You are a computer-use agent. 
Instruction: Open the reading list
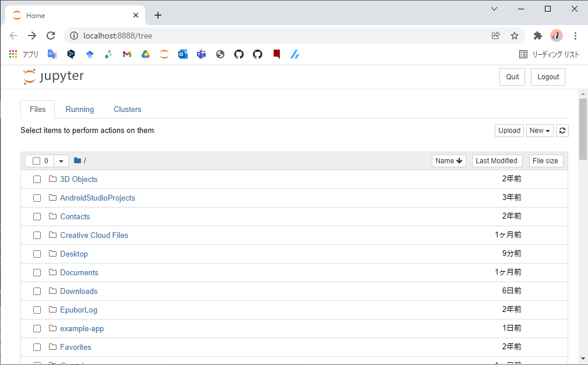coord(549,54)
